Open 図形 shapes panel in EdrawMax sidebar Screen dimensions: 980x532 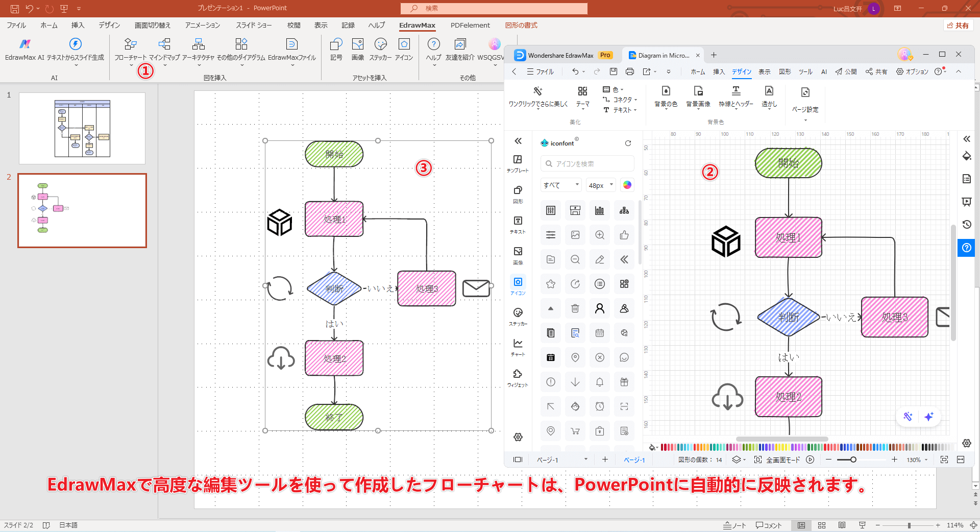(518, 195)
